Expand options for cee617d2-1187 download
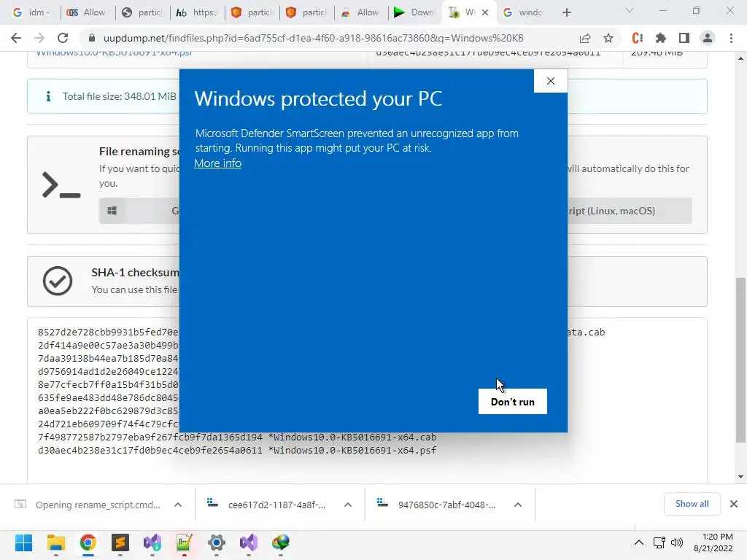This screenshot has width=747, height=560. pyautogui.click(x=348, y=505)
